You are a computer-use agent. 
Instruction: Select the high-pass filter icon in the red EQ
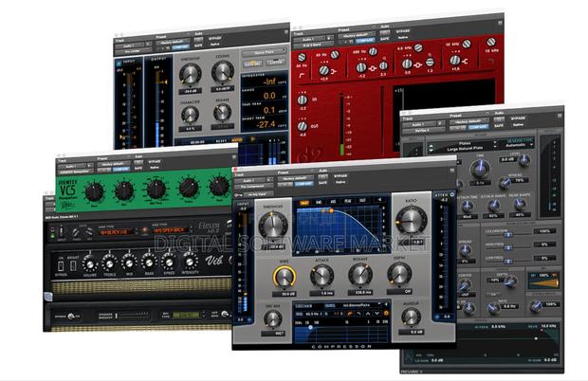click(301, 75)
